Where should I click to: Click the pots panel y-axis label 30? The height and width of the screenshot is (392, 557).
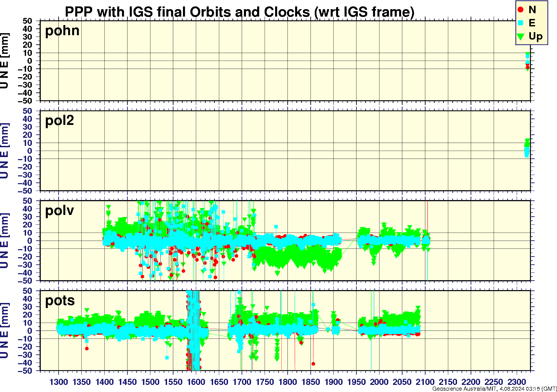(28, 307)
